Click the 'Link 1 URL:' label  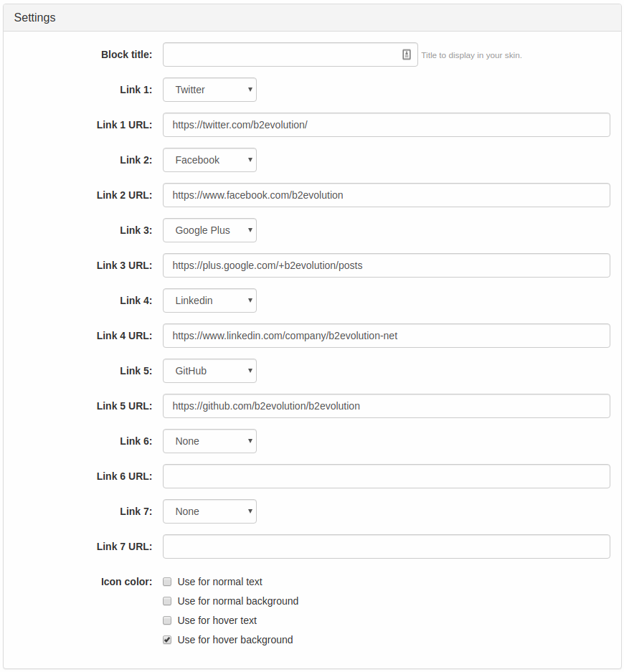pos(124,125)
